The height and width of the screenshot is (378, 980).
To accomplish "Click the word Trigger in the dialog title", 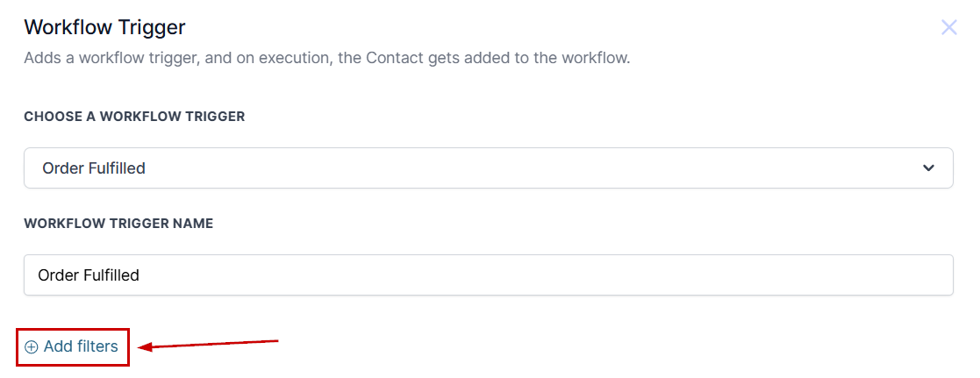I will pos(156,27).
